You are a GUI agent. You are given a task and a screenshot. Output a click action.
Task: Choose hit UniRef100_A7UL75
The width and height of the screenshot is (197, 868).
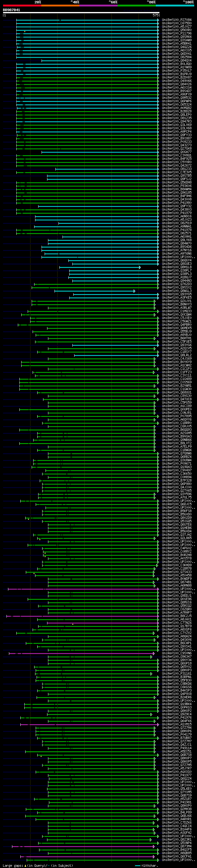(x=177, y=498)
